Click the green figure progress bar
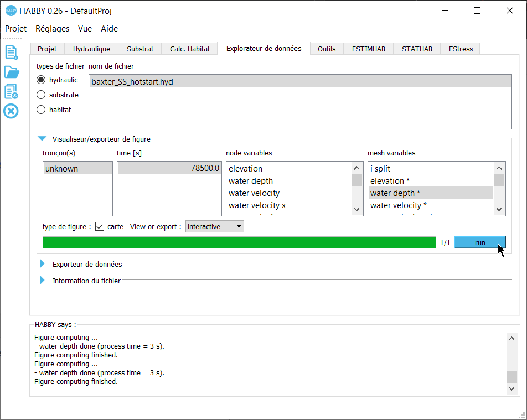The image size is (527, 420). (x=239, y=242)
